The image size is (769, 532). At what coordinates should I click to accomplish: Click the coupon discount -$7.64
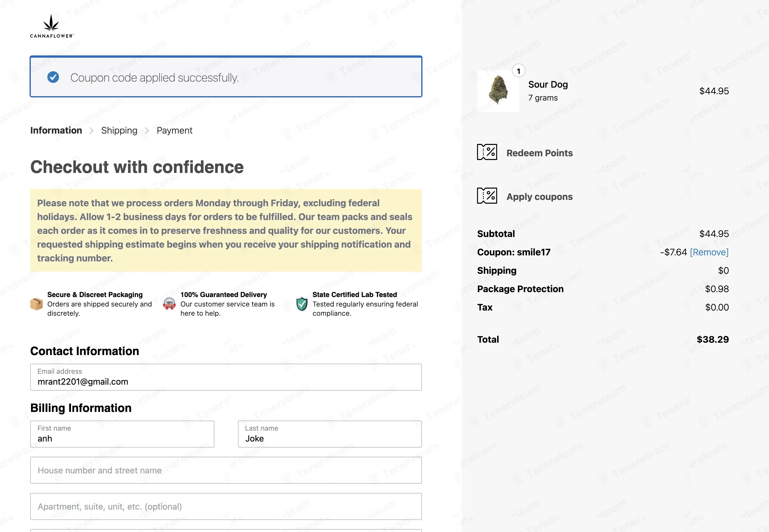coord(673,252)
